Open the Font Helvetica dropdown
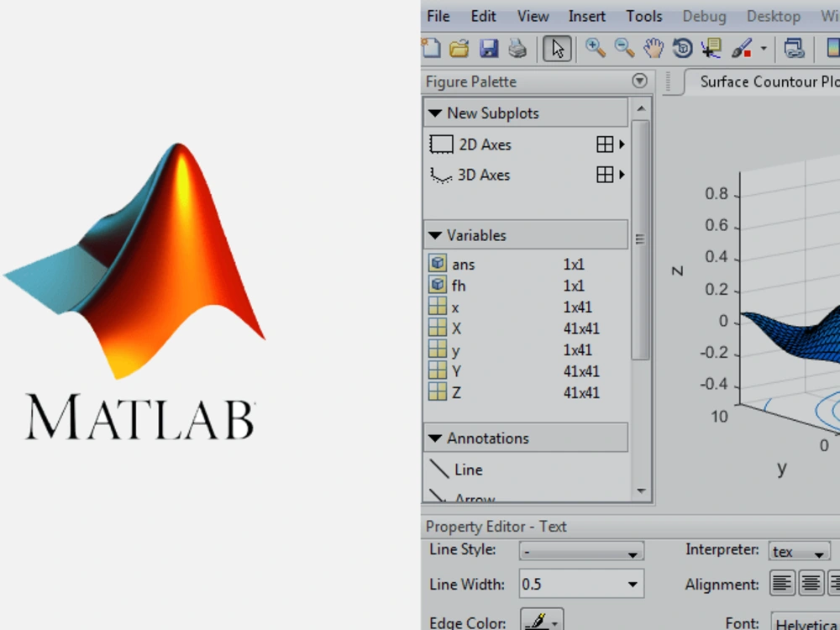 (806, 622)
